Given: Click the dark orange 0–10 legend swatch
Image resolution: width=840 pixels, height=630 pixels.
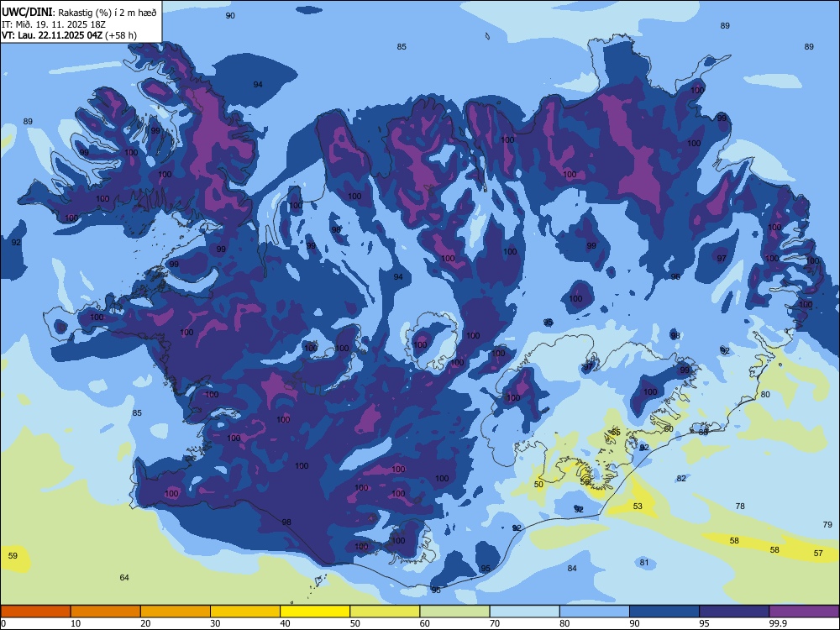Looking at the screenshot, I should (35, 612).
